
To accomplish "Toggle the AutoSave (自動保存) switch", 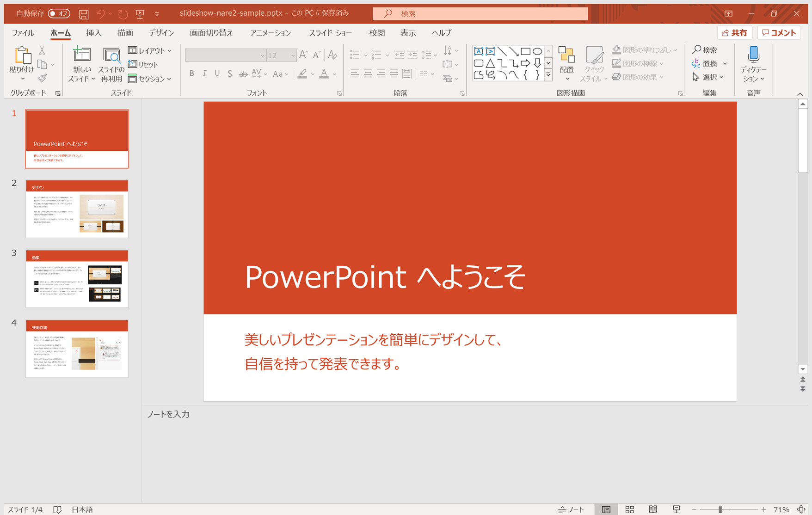I will point(59,13).
